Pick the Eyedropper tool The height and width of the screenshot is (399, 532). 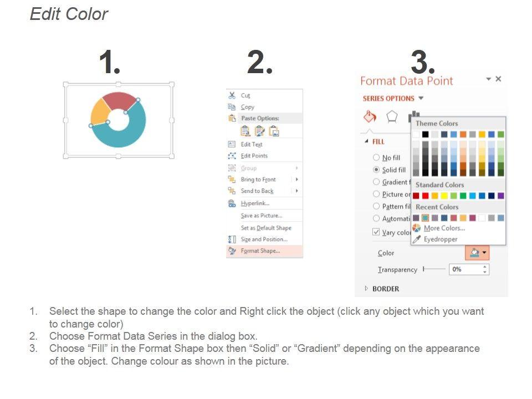pos(440,239)
